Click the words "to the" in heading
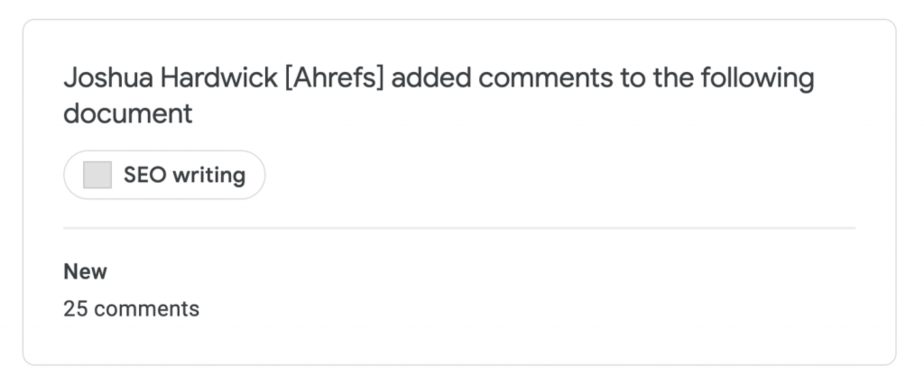This screenshot has width=924, height=383. (656, 78)
